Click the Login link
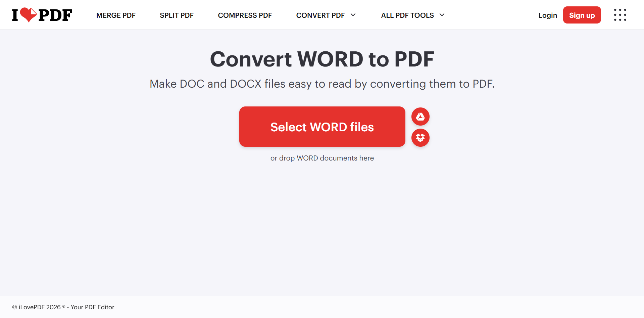Viewport: 644px width, 318px height. click(x=548, y=15)
